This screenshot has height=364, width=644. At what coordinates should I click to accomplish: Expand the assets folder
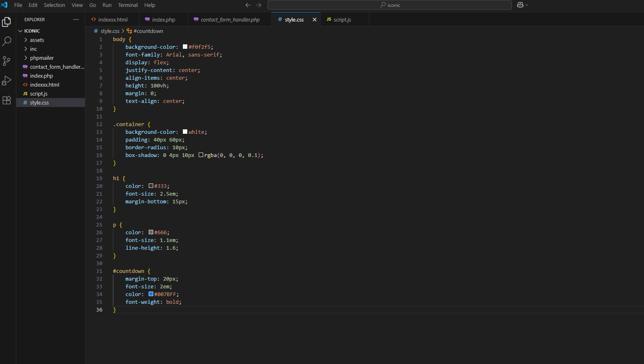point(37,40)
